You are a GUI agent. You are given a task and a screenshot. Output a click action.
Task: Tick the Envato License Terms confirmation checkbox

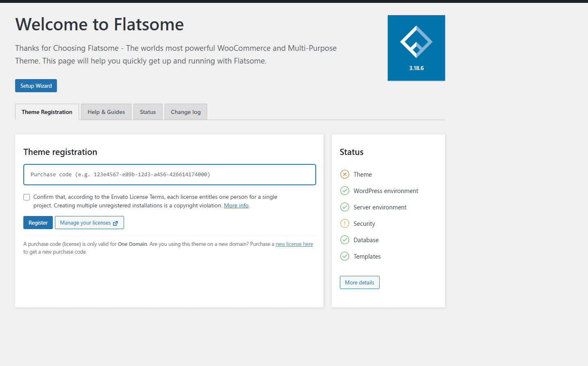pyautogui.click(x=27, y=197)
